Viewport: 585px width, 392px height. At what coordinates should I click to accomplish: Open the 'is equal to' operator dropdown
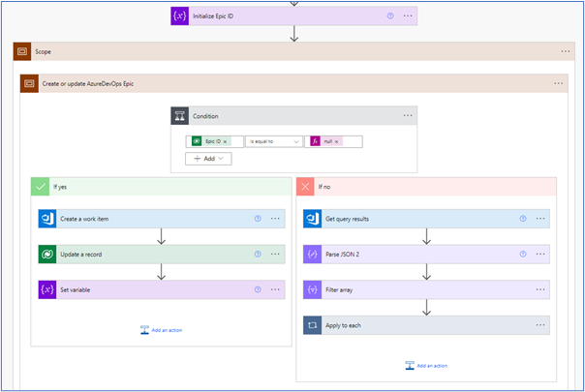(274, 141)
